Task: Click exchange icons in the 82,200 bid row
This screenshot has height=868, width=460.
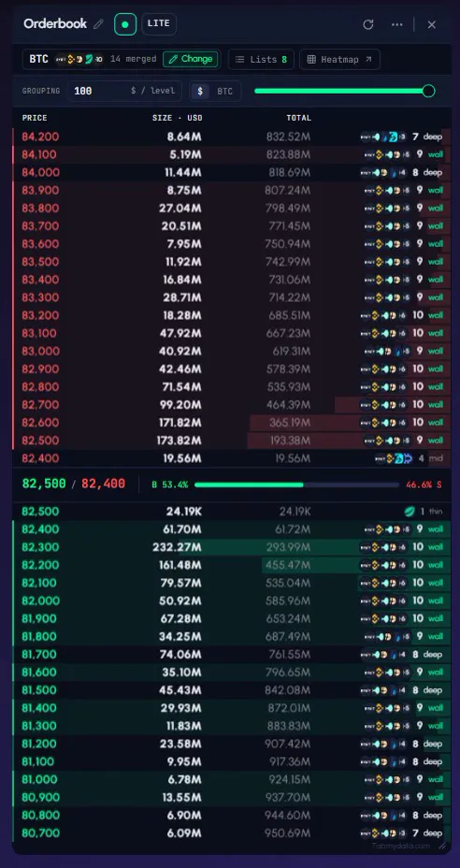Action: (383, 565)
